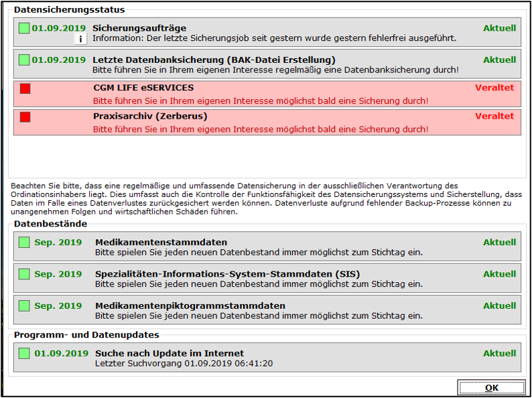This screenshot has height=398, width=532.
Task: Click red status square for CGM LIFE eSERVICES
Action: click(25, 88)
